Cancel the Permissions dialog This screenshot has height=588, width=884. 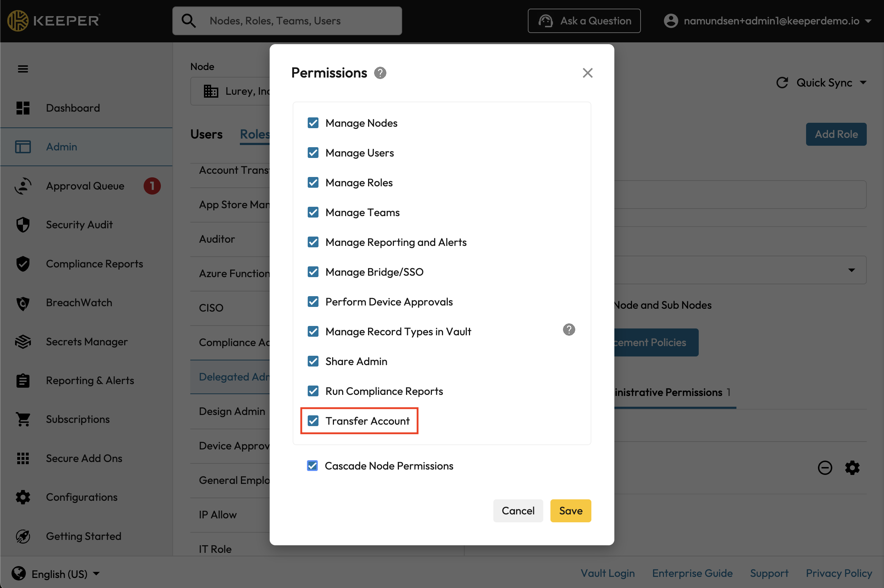tap(517, 510)
